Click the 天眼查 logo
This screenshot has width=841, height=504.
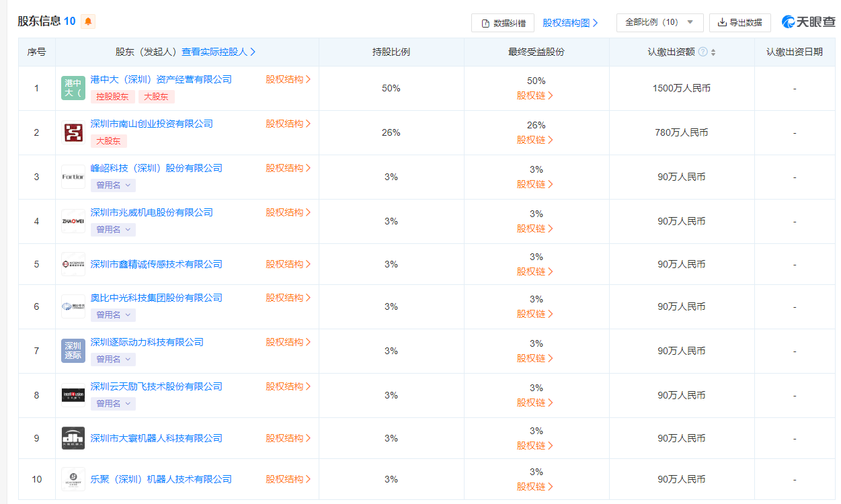[x=808, y=22]
